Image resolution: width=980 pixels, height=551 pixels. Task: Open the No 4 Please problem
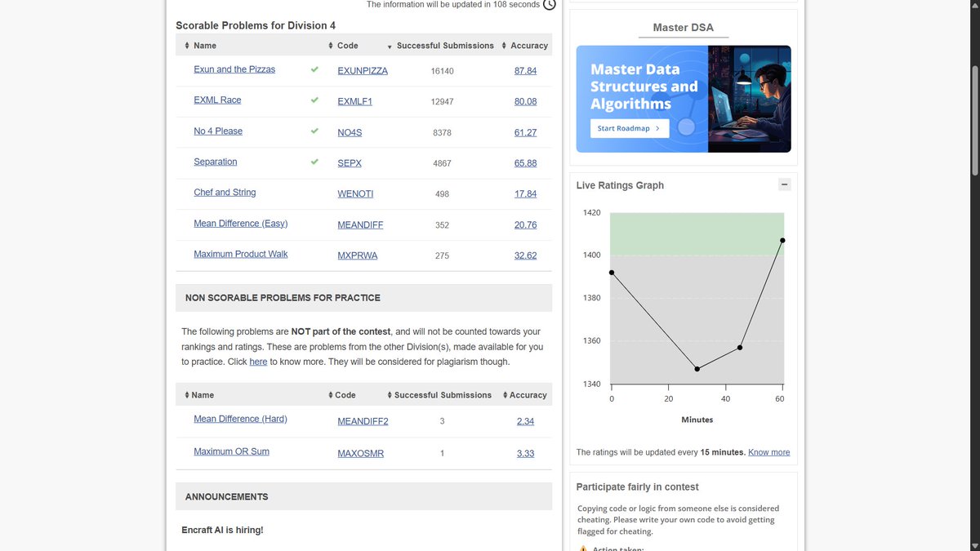pos(218,131)
